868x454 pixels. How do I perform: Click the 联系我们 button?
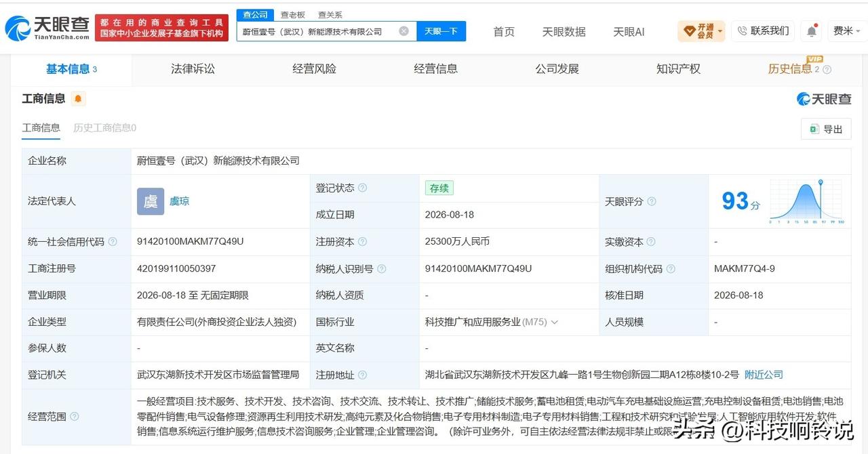763,31
